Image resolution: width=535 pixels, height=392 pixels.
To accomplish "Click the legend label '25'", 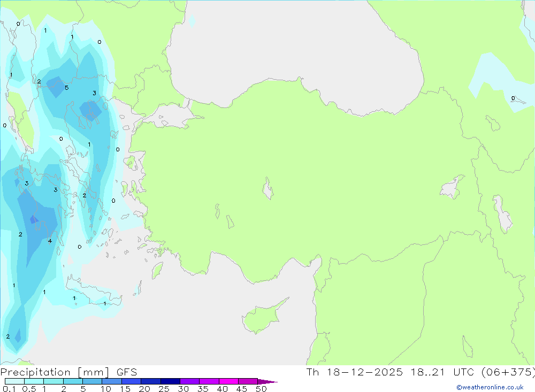I will pos(164,389).
